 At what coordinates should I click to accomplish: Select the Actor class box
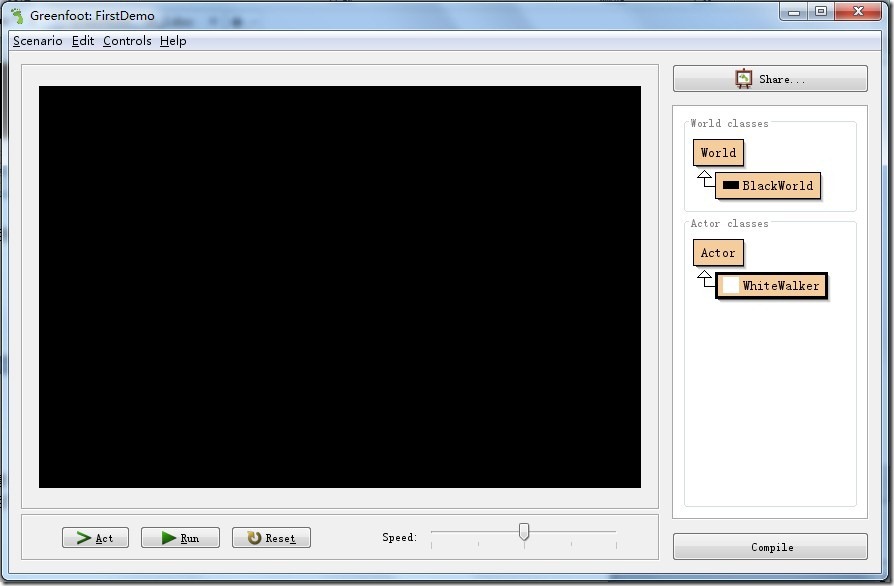[x=718, y=253]
